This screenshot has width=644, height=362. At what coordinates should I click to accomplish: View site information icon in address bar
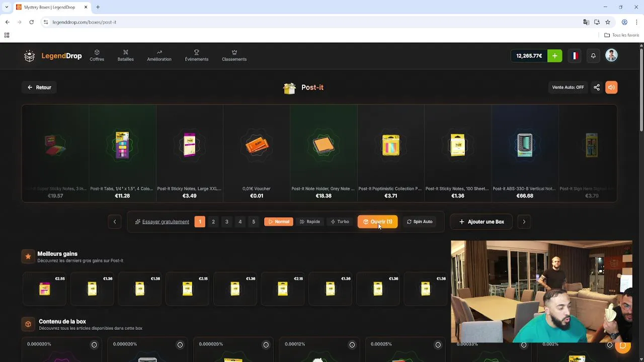(x=46, y=22)
